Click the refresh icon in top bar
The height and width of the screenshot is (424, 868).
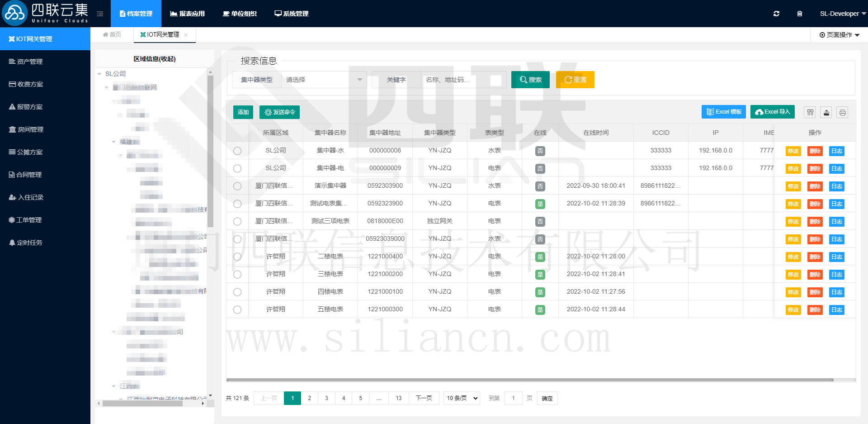click(776, 14)
